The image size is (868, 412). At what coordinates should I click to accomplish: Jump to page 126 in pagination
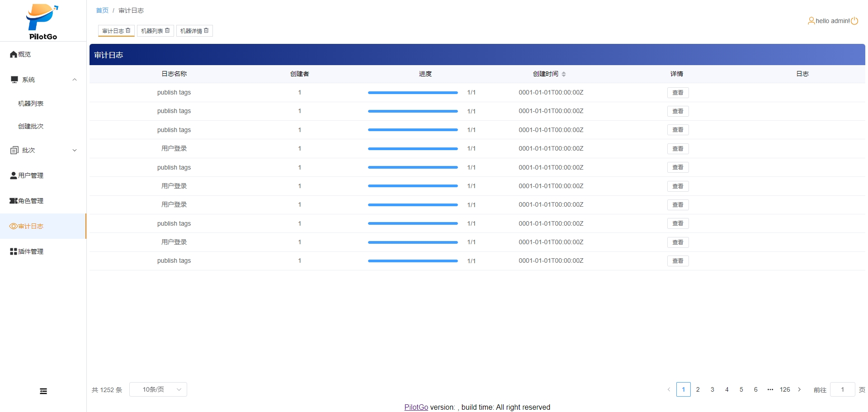coord(785,389)
